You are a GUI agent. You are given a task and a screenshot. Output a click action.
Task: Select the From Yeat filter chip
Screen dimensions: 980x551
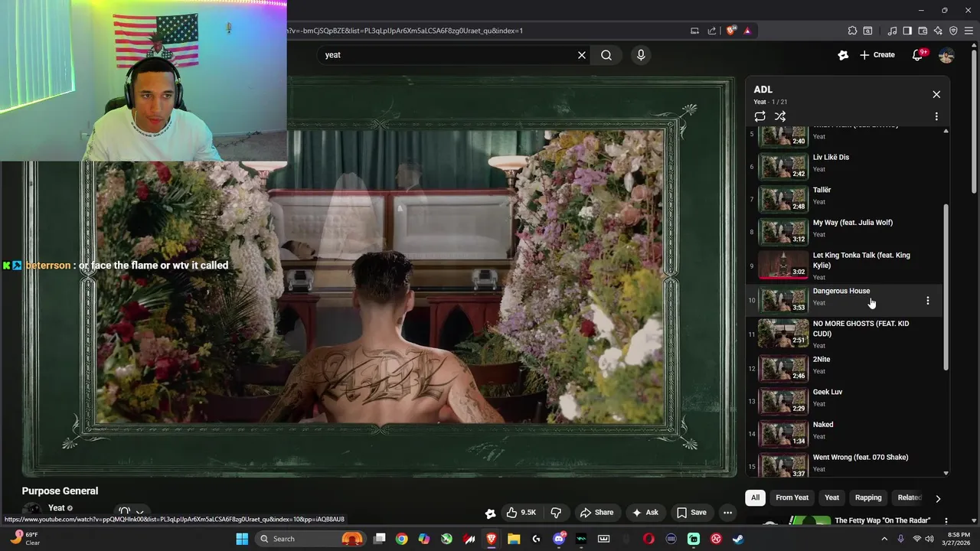[x=792, y=497]
